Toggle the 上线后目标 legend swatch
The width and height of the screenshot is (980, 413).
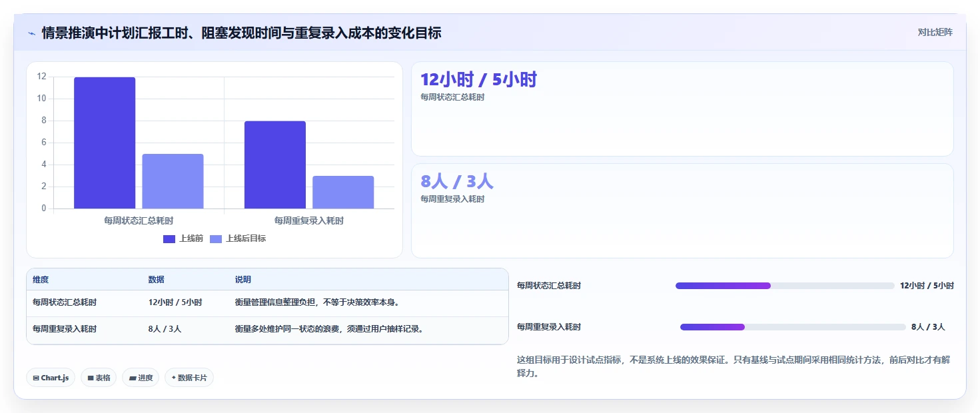click(216, 238)
